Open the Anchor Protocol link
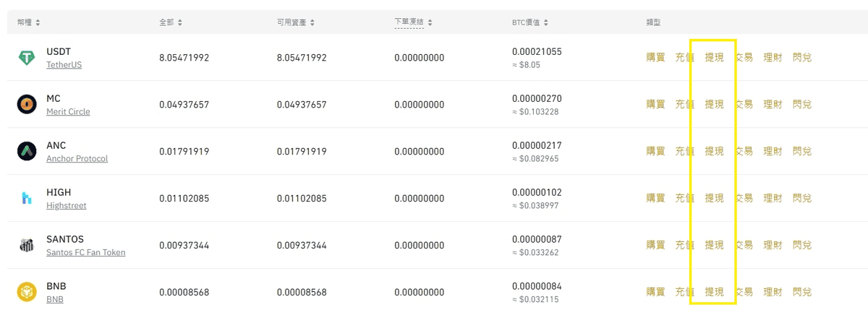 tap(77, 159)
